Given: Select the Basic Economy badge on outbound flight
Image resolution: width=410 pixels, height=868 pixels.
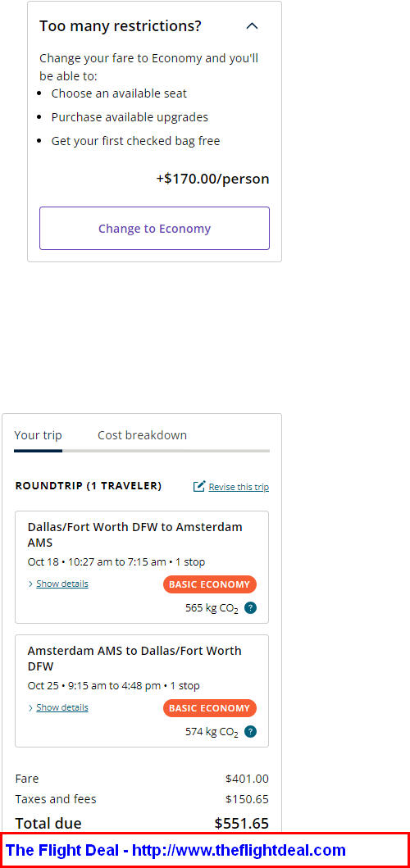Looking at the screenshot, I should (x=210, y=584).
